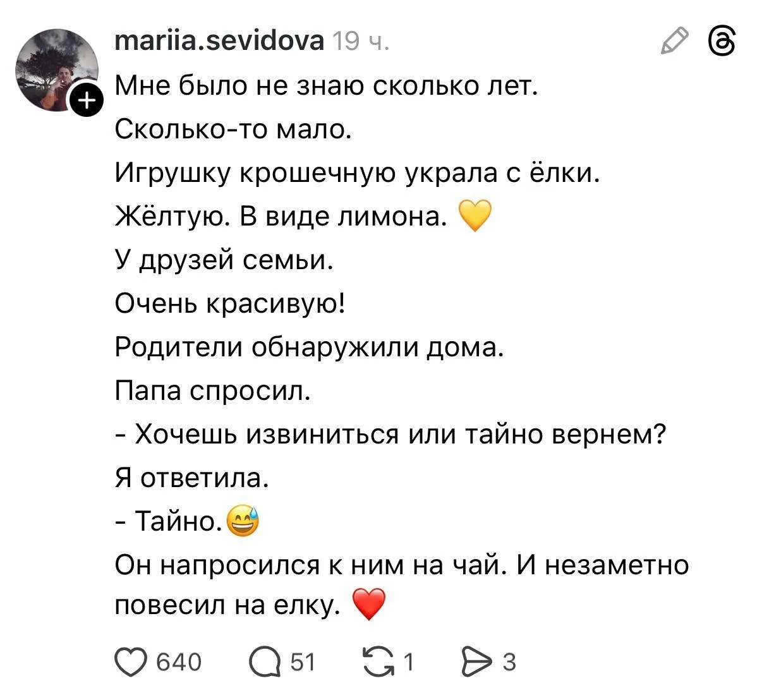Click the line 'Мне было не знаю сколько лет.'

point(326,86)
